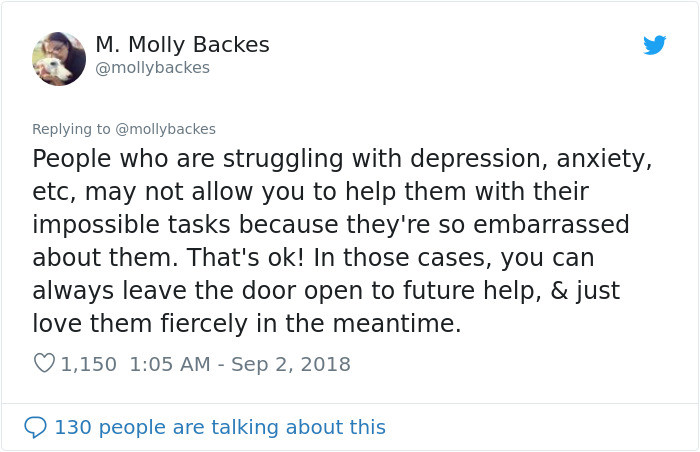
Task: Click the 1:05 AM time text
Action: point(170,364)
